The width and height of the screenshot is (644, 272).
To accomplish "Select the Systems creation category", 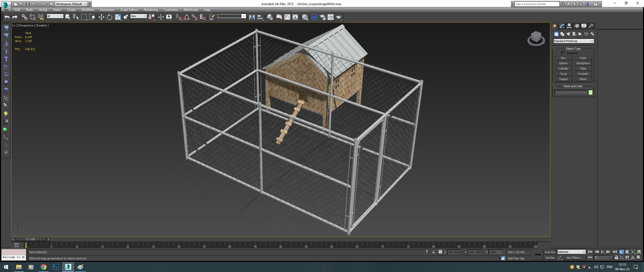I will 592,34.
